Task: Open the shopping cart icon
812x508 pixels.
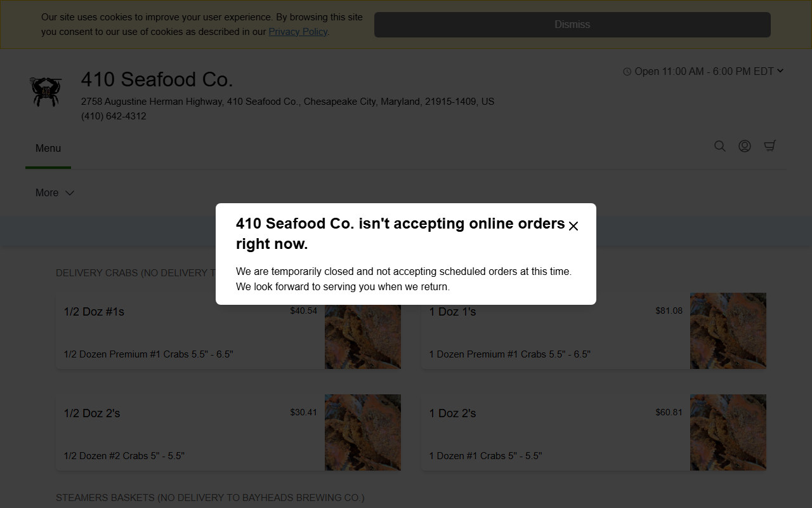Action: (x=770, y=146)
